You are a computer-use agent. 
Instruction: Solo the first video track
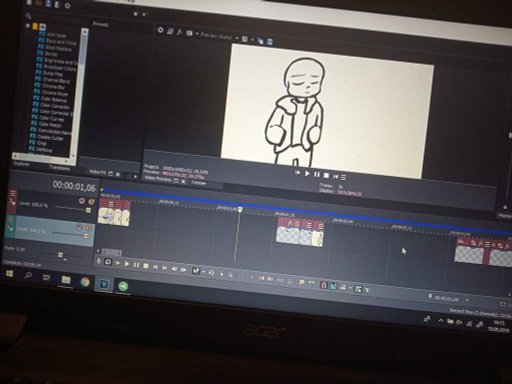[x=91, y=202]
